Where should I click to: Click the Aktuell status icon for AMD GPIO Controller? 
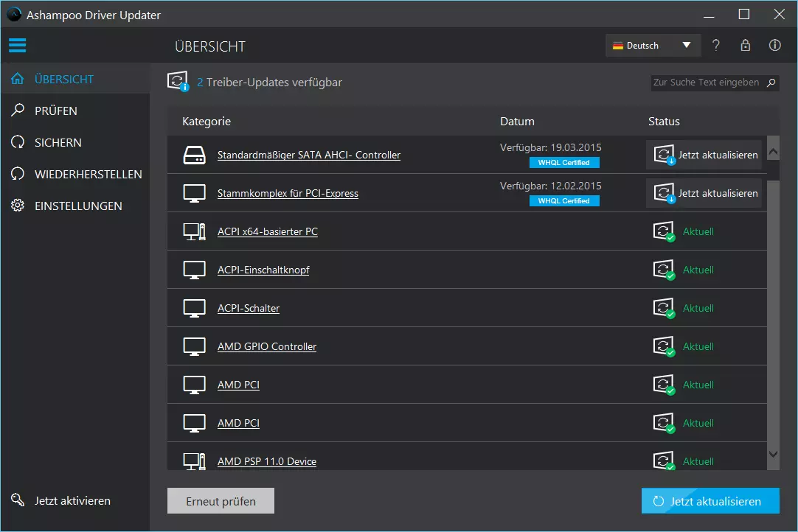tap(665, 346)
